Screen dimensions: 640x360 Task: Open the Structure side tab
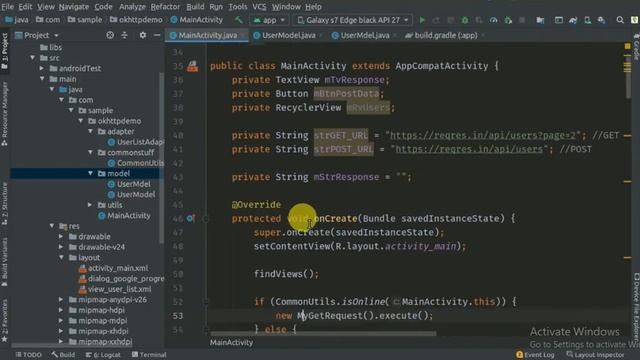(4, 204)
